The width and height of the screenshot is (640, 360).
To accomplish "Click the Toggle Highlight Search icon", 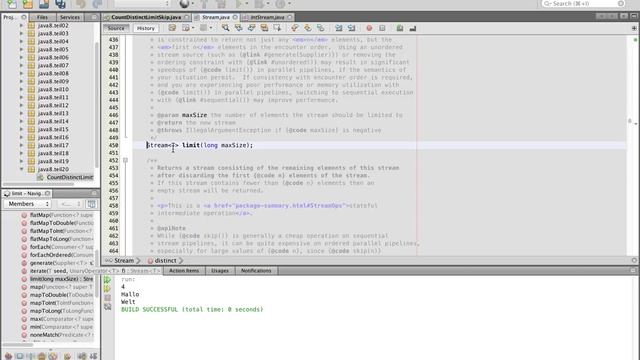I will coord(264,28).
